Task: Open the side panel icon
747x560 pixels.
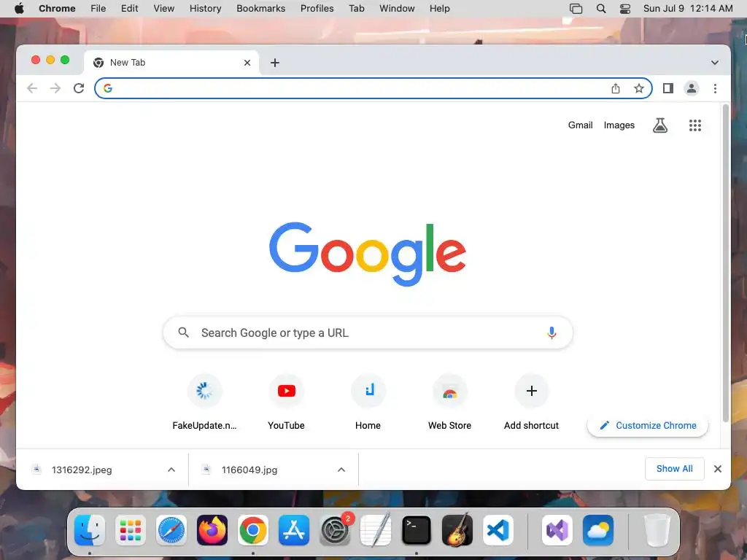Action: pyautogui.click(x=668, y=88)
